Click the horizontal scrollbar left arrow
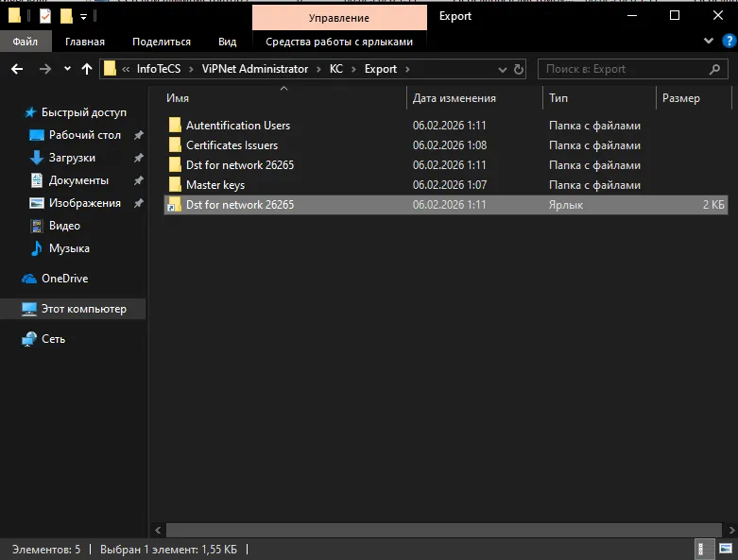Viewport: 738px width, 560px height. (x=158, y=530)
